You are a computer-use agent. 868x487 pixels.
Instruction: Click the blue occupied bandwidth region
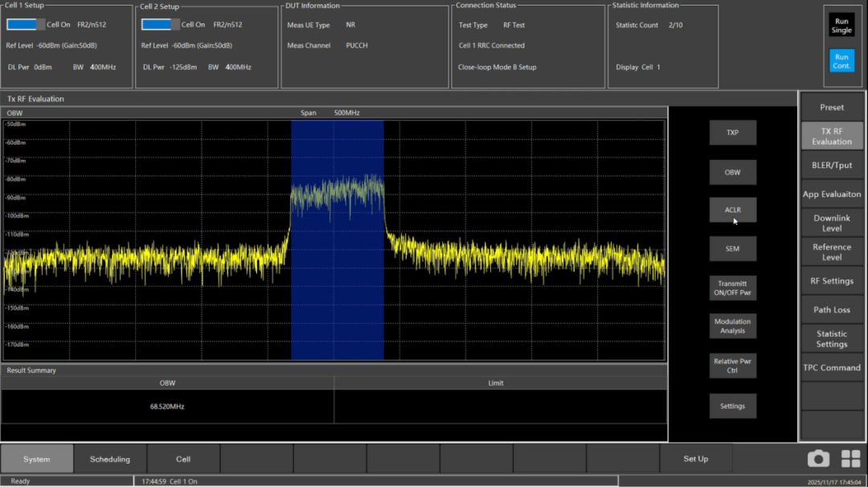click(337, 305)
